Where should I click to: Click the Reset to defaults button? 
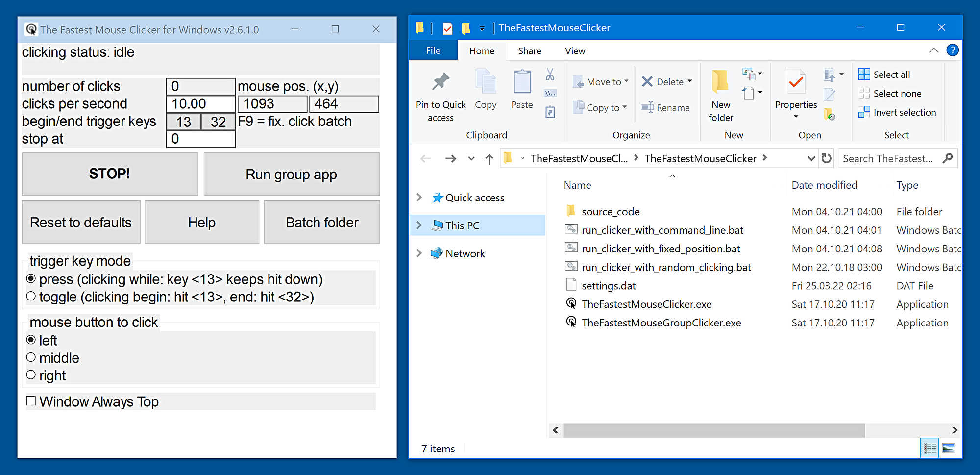click(80, 222)
